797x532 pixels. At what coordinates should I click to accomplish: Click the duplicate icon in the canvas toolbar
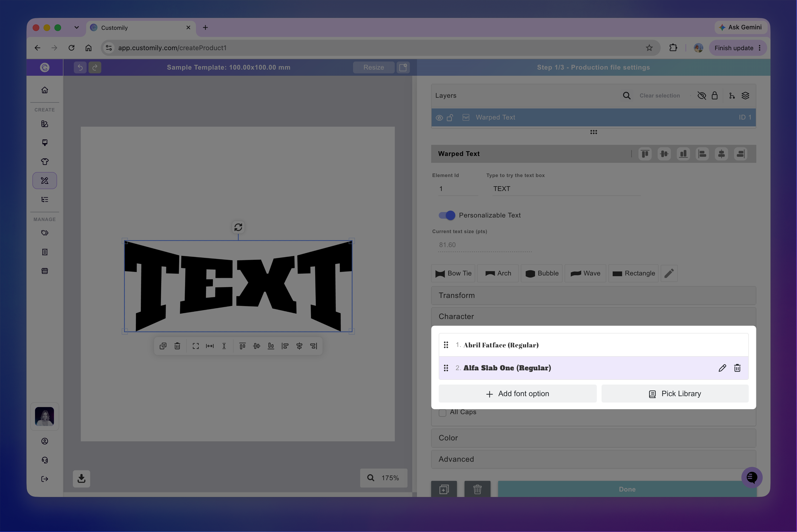pyautogui.click(x=163, y=346)
